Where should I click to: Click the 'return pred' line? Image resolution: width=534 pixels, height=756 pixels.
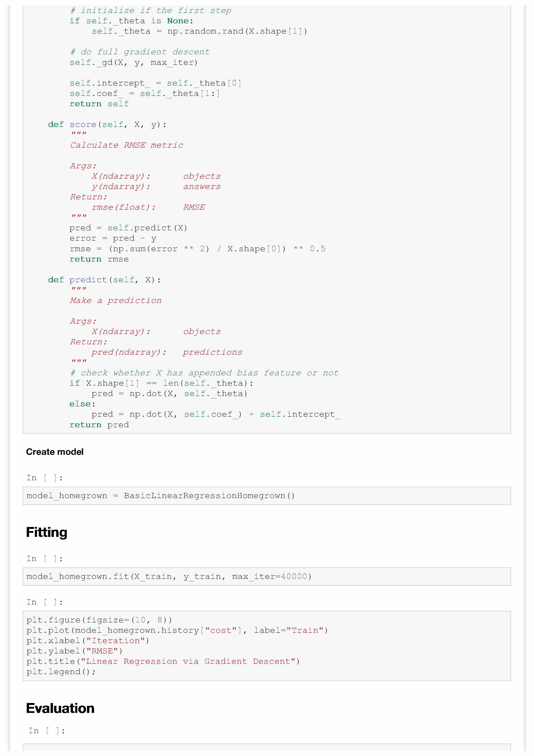pyautogui.click(x=99, y=425)
